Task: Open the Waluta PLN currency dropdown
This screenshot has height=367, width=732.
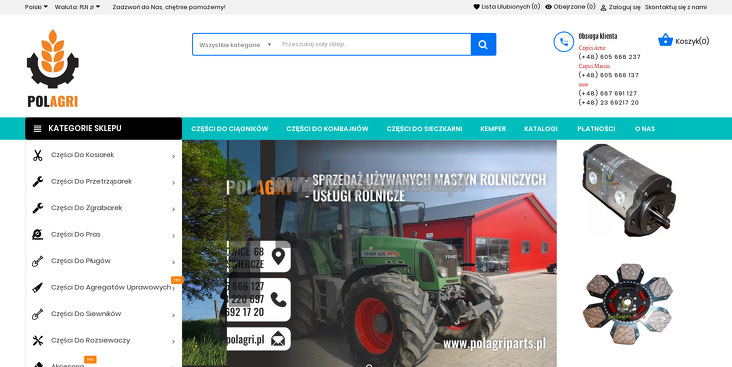Action: (x=77, y=7)
